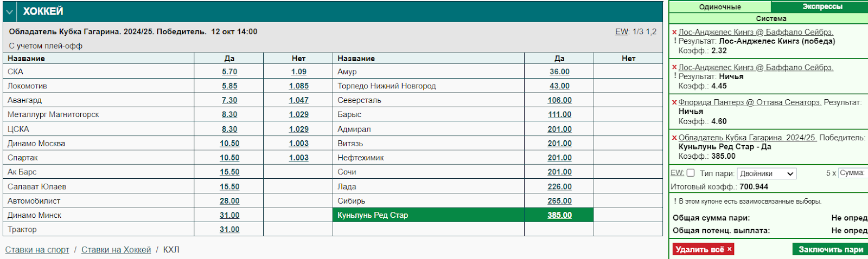Open the Тип пари dropdown

coord(767,174)
